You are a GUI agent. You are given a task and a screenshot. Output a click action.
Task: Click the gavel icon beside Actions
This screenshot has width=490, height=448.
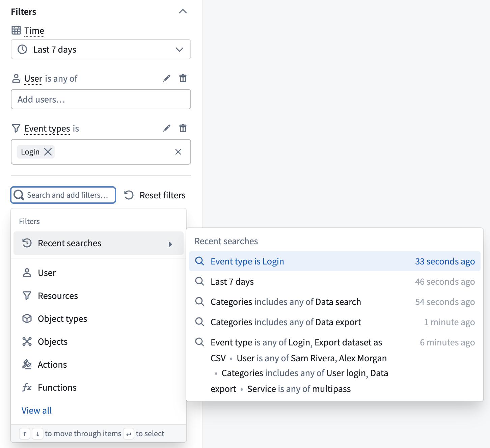click(x=27, y=364)
